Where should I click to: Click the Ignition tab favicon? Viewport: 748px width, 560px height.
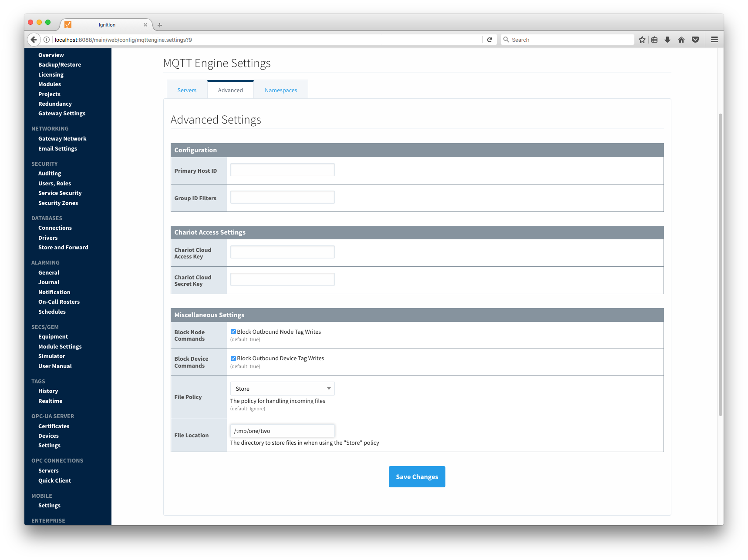tap(68, 25)
